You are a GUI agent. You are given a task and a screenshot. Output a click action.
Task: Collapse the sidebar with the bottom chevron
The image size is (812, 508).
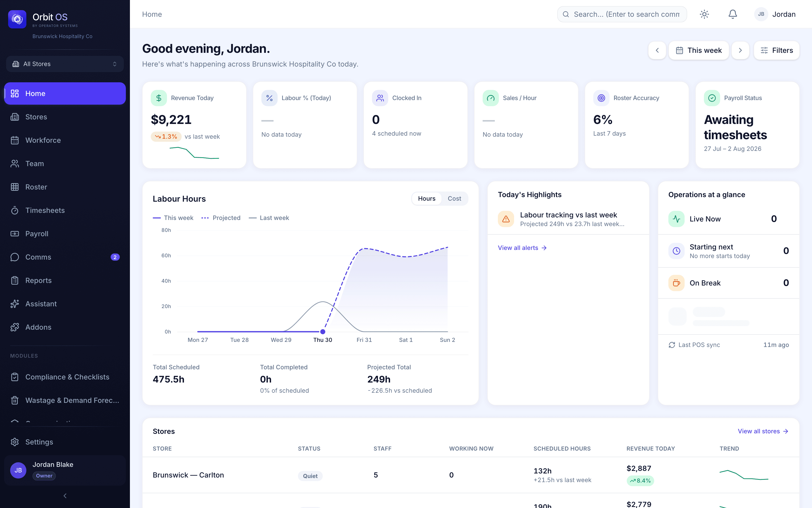[65, 496]
